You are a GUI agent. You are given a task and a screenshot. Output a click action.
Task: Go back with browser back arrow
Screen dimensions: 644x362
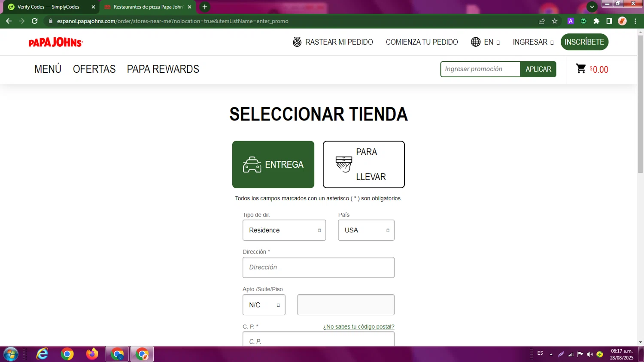point(9,21)
